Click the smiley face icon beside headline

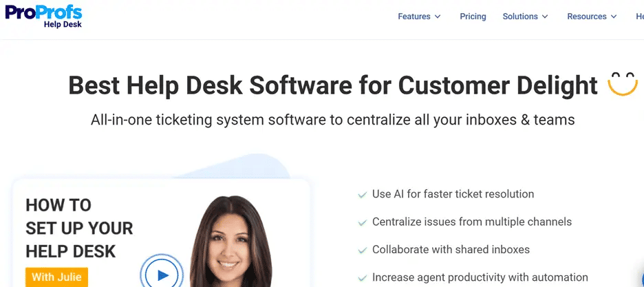[623, 84]
